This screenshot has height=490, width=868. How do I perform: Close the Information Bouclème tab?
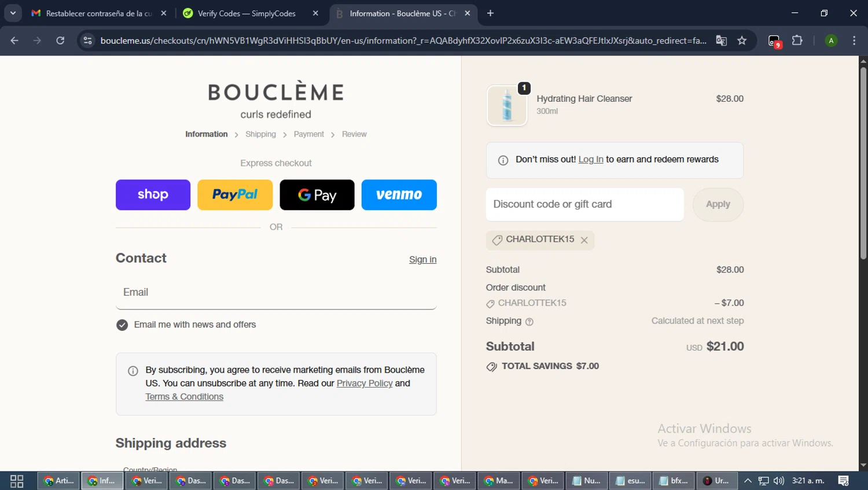tap(468, 13)
